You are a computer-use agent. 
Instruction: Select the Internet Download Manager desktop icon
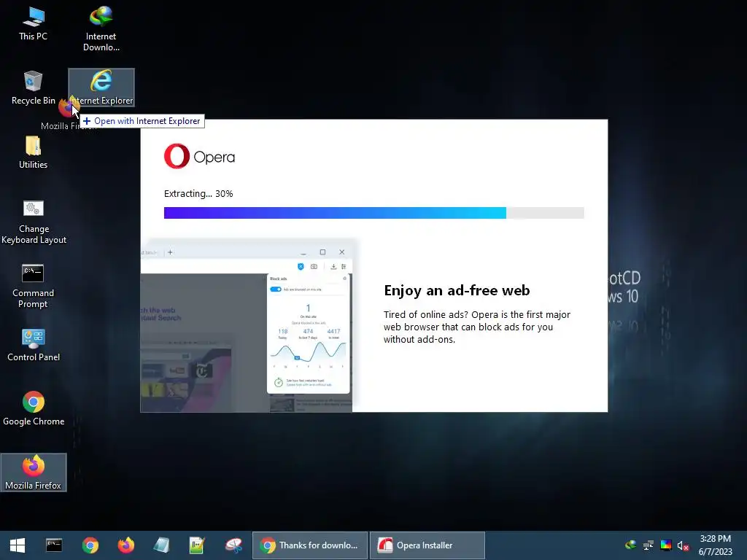(x=101, y=28)
